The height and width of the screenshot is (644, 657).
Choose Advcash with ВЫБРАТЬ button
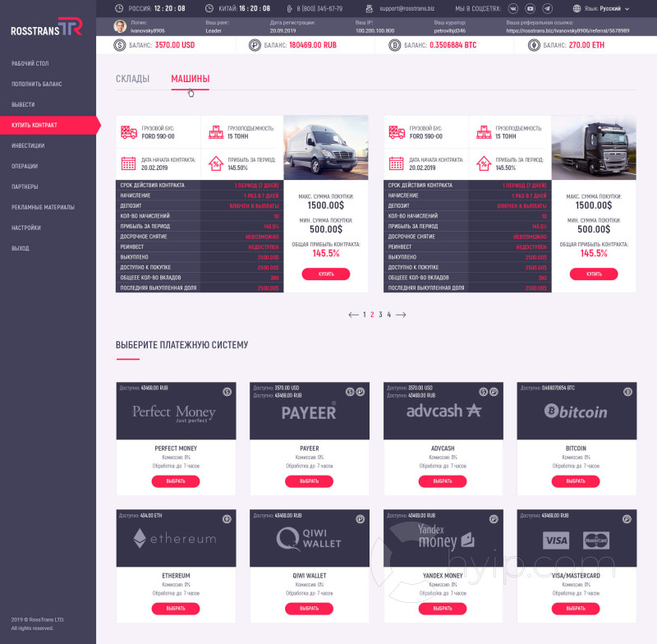pyautogui.click(x=443, y=481)
